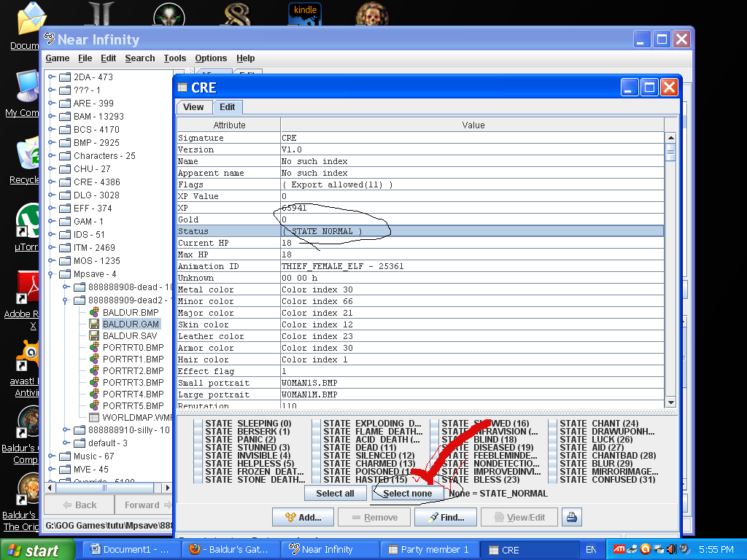Screen dimensions: 747x560
Task: Open the Kindle desktop shortcut
Action: tap(305, 15)
